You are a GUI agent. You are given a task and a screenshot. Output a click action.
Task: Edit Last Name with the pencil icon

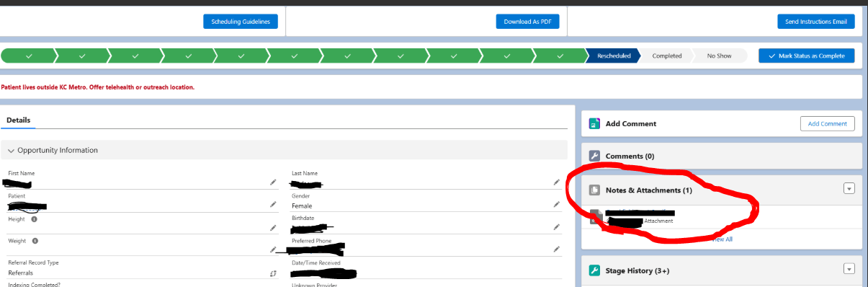[x=556, y=182]
